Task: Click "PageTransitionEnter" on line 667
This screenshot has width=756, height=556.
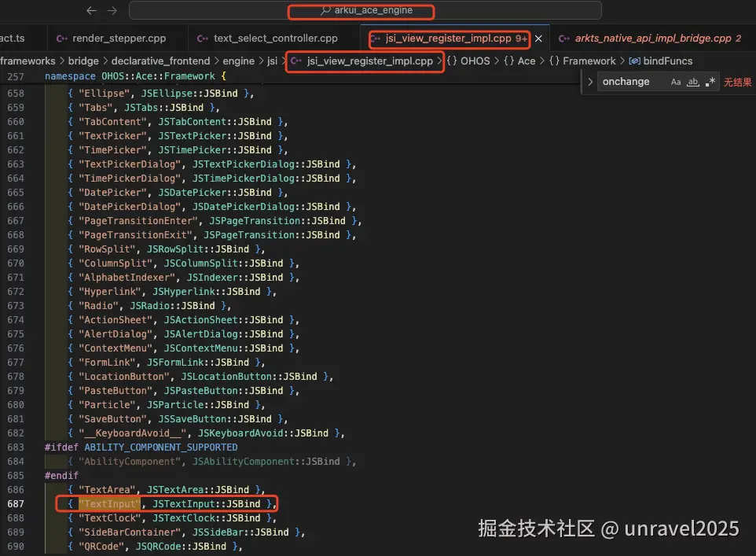Action: [x=138, y=220]
